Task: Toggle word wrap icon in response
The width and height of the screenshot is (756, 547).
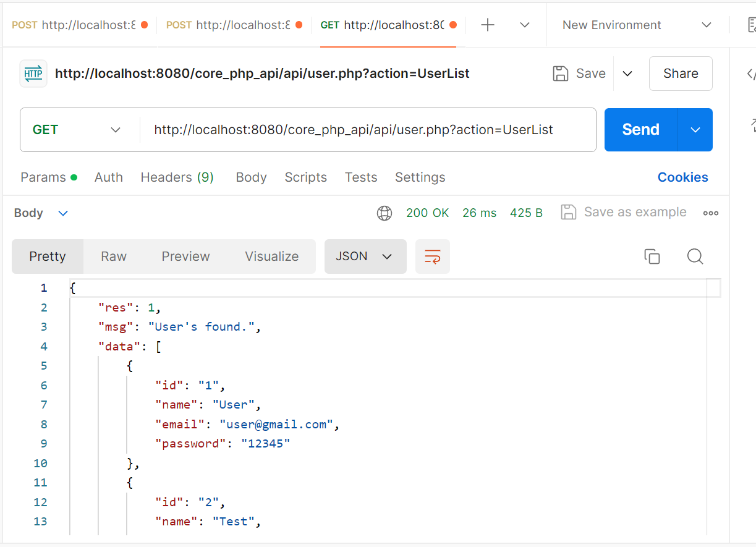Action: (433, 257)
